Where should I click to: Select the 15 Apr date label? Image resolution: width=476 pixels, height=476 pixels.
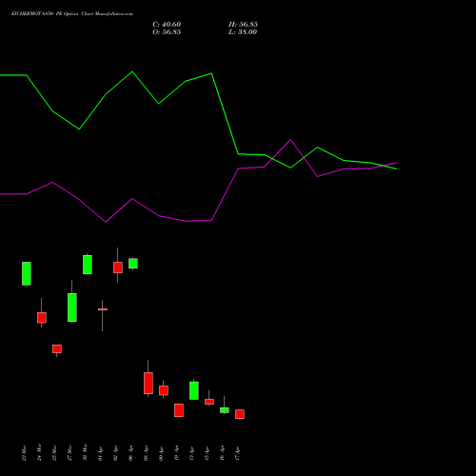tap(207, 453)
